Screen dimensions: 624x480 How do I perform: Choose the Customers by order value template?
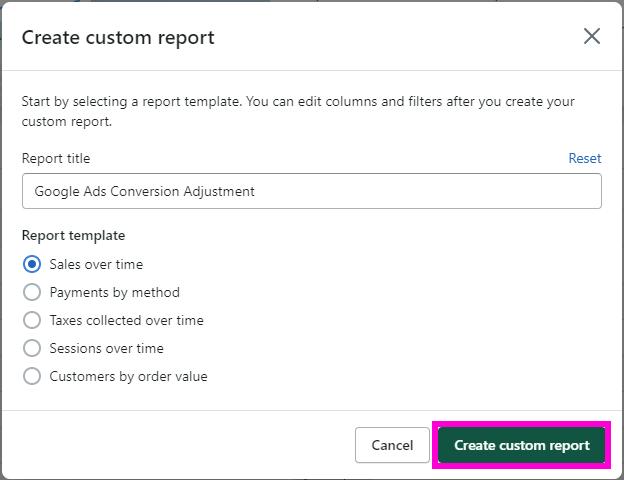[32, 376]
